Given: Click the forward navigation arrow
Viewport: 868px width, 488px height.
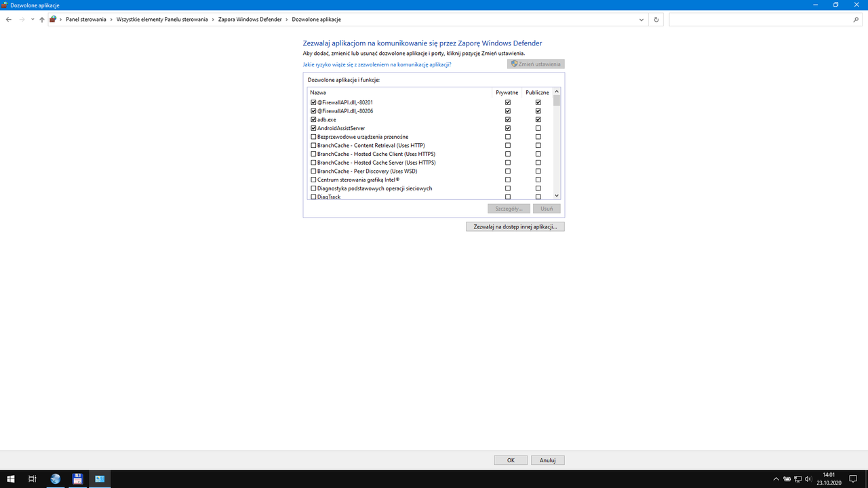Looking at the screenshot, I should [x=22, y=20].
